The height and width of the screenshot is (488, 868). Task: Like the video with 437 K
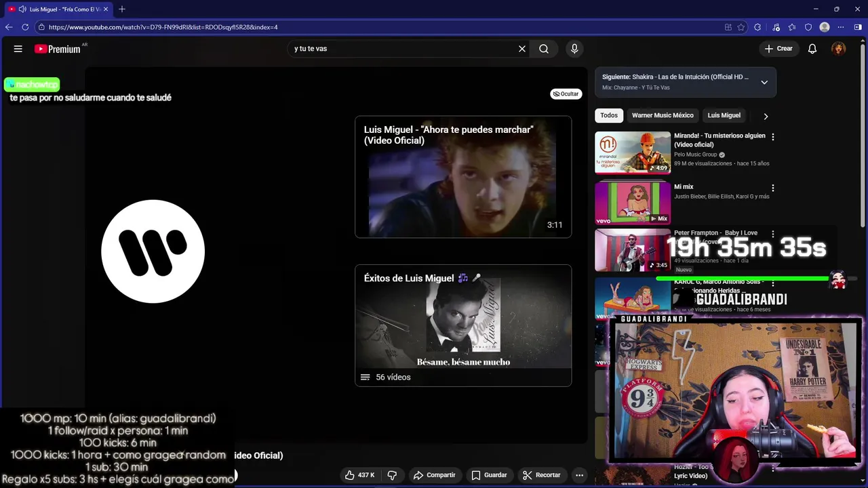[x=360, y=475]
